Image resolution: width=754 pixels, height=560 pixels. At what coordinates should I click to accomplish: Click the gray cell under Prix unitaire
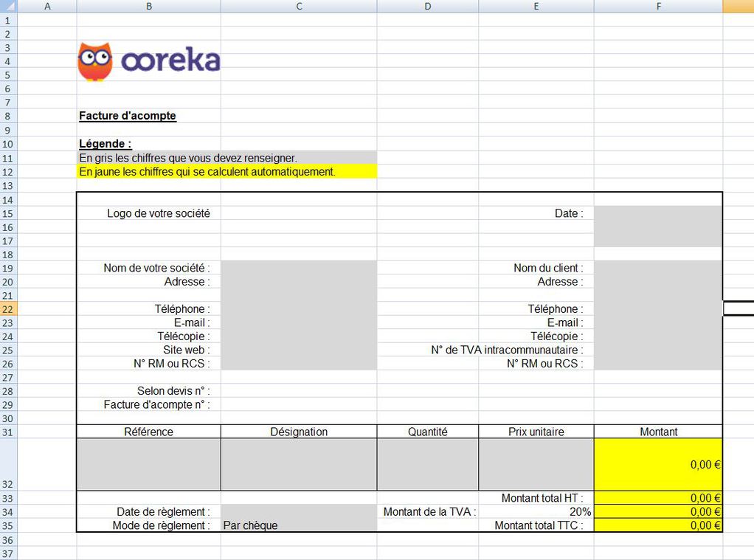click(x=536, y=465)
